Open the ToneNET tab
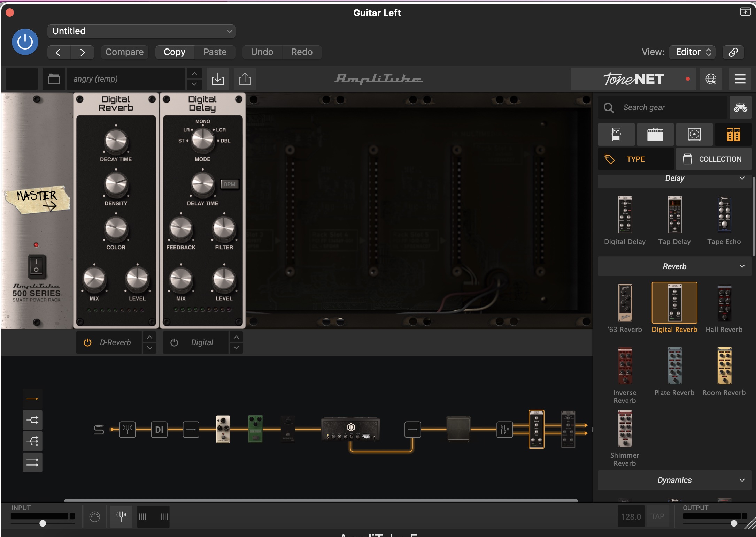The image size is (756, 537). tap(633, 79)
